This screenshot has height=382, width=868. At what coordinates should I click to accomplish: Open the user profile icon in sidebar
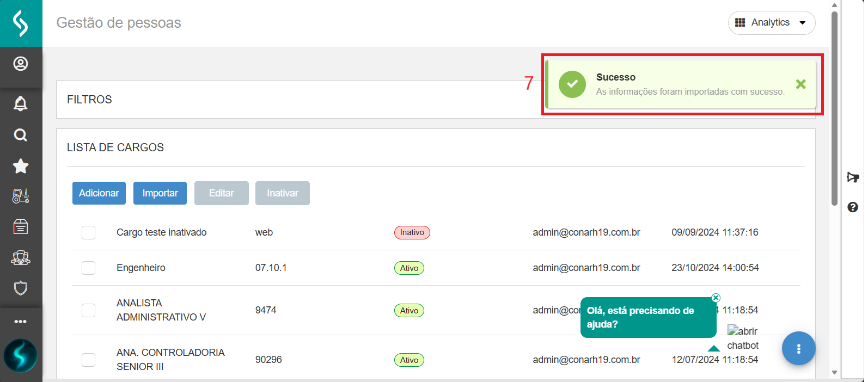click(21, 64)
